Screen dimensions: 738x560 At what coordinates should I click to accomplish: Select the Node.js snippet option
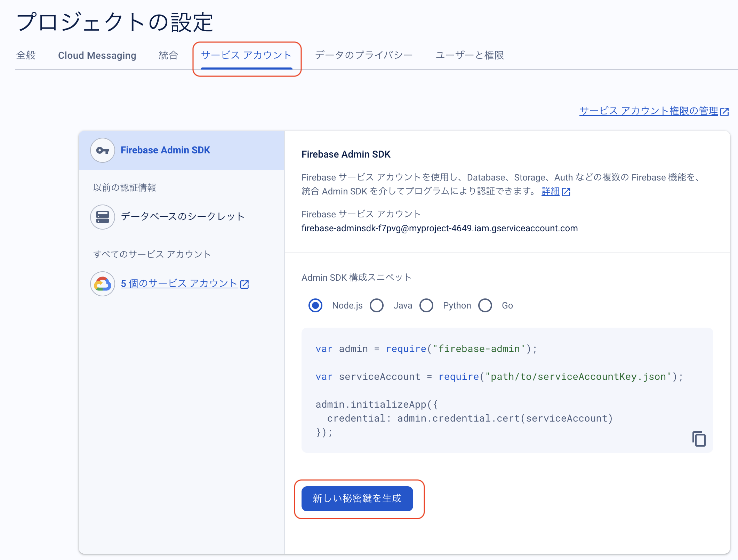[x=315, y=305]
